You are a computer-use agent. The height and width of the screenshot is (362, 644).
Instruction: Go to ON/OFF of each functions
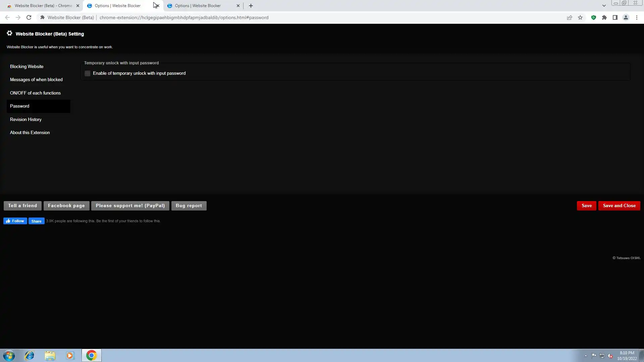[35, 93]
